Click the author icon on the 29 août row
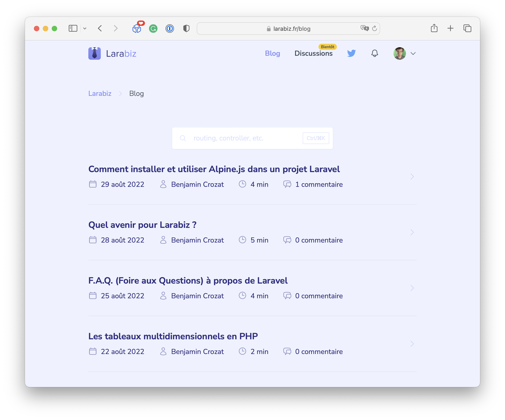Screen dimensions: 505x420 click(x=163, y=184)
